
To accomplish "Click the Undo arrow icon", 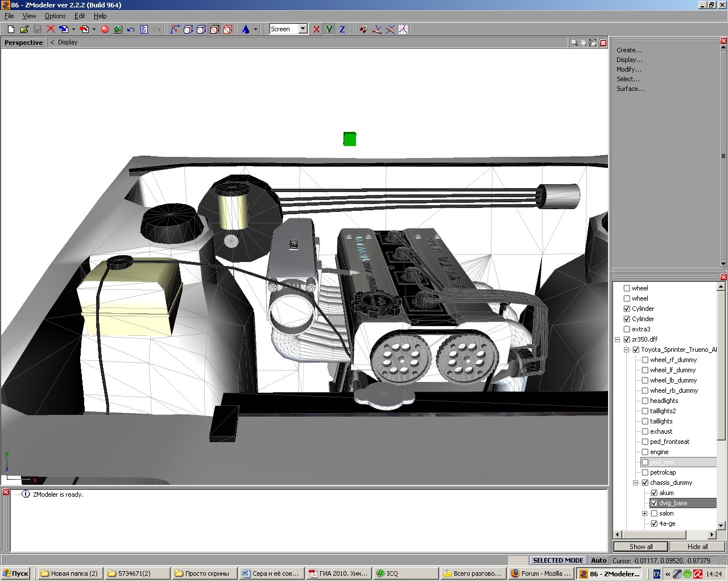I will coord(131,29).
